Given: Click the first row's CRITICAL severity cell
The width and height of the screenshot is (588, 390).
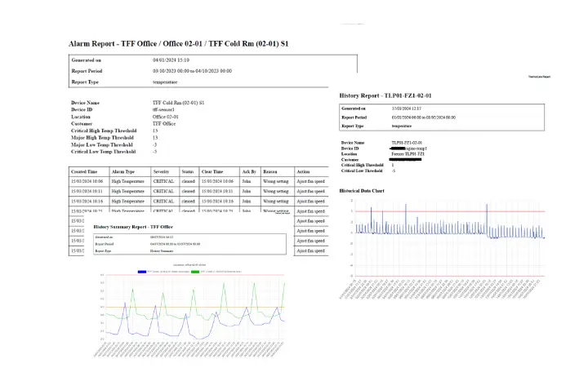Looking at the screenshot, I should (163, 179).
